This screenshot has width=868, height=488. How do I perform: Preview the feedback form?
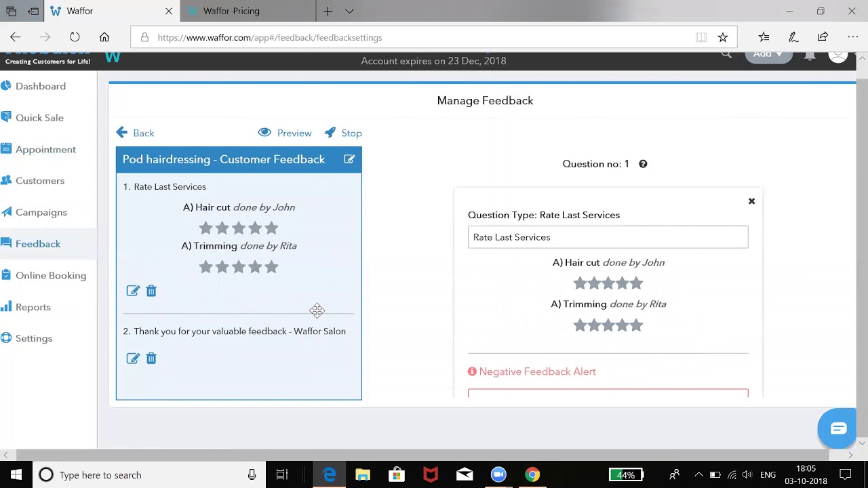click(x=285, y=133)
